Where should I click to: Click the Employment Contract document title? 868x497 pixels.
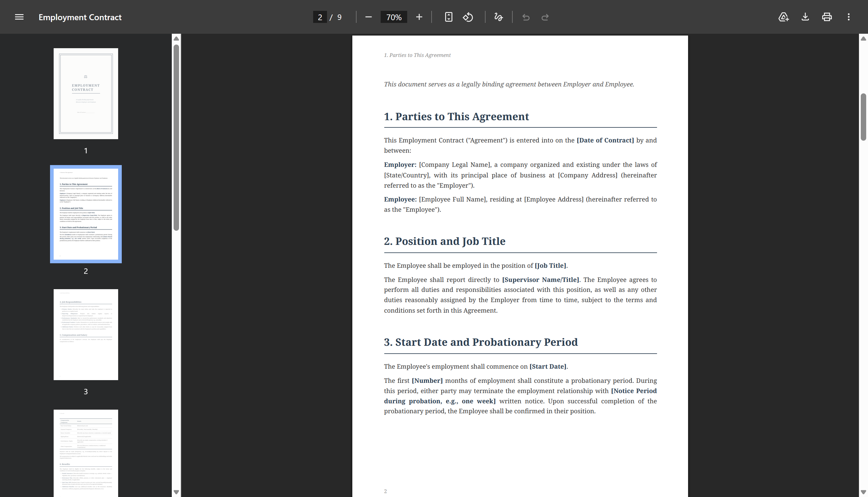point(80,17)
